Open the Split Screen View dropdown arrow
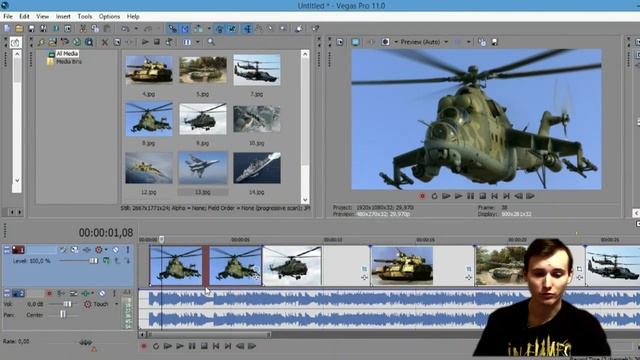Viewport: 640px width, 360px height. 396,42
